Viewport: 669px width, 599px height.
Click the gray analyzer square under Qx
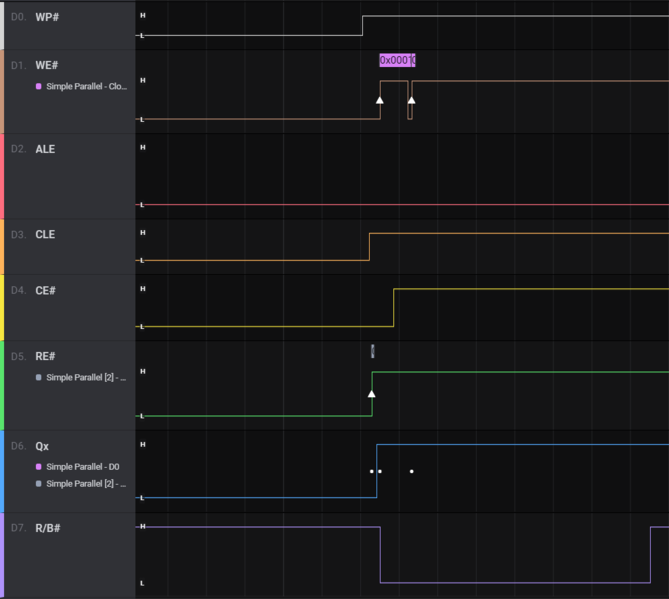(39, 484)
